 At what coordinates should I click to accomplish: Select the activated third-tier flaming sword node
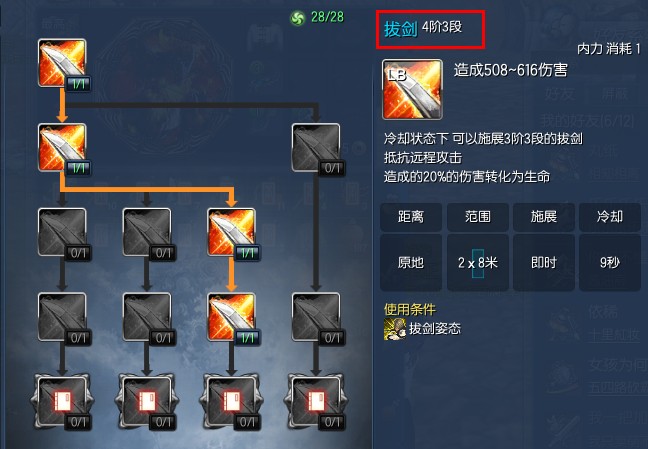231,232
